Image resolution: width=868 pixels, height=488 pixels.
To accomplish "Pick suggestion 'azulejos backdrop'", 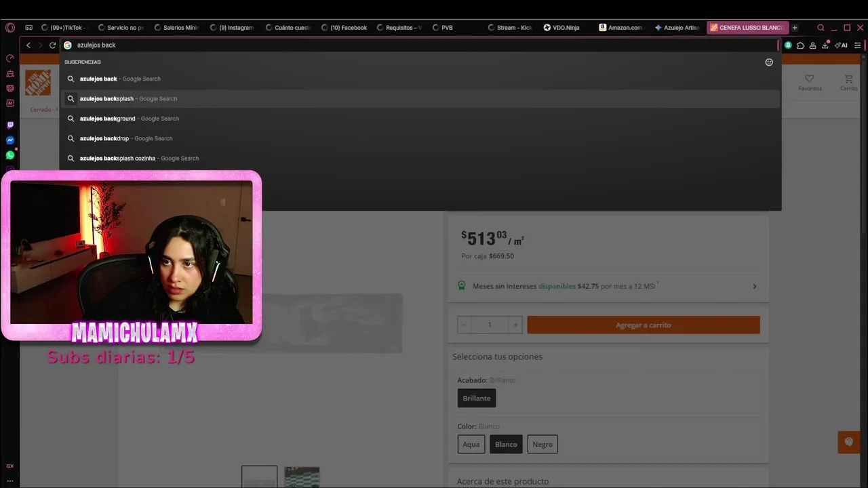I will click(x=420, y=138).
